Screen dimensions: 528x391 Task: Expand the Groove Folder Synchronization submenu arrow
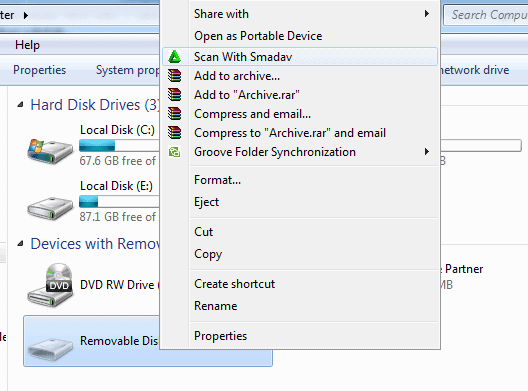point(427,152)
